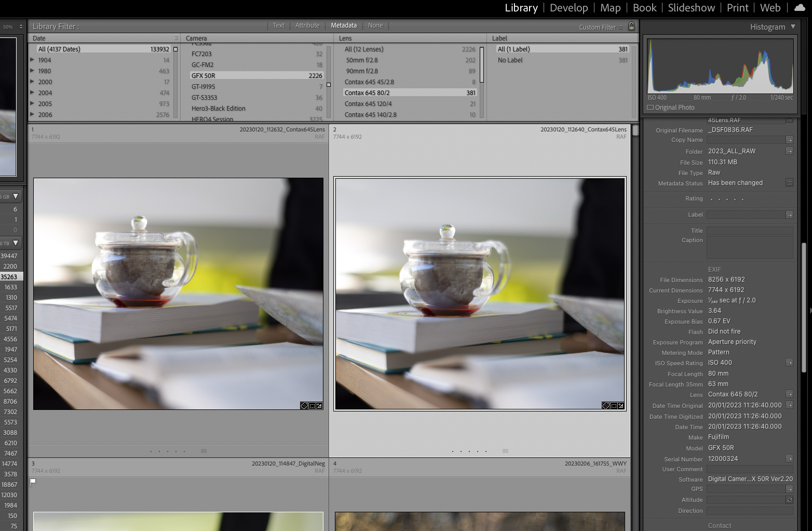Select the GFX 50R camera row

pyautogui.click(x=257, y=75)
